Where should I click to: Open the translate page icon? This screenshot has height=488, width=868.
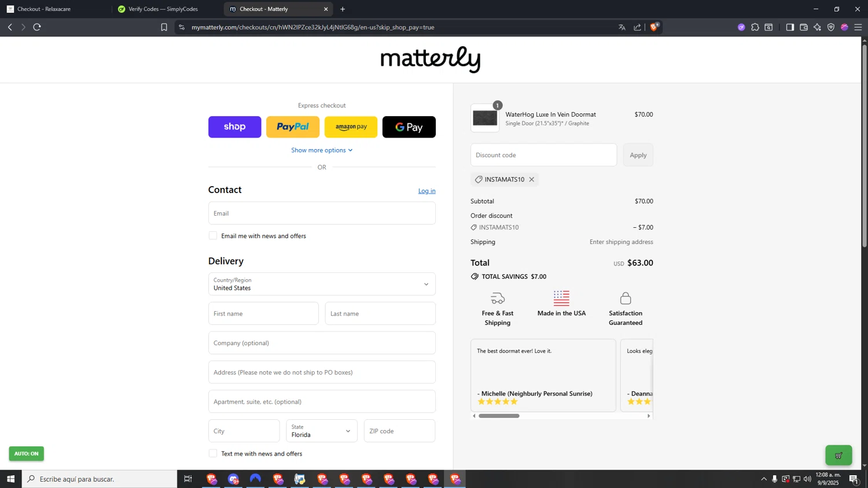pyautogui.click(x=622, y=27)
